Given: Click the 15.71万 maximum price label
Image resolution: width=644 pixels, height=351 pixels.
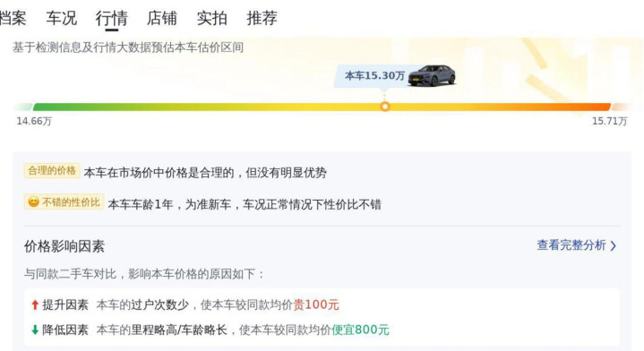Looking at the screenshot, I should pos(609,121).
